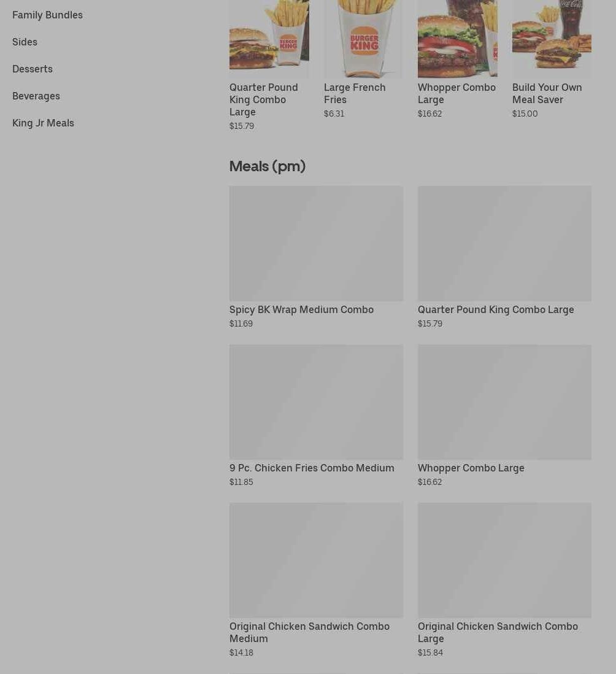Open Build Your Own Meal Saver title
Image resolution: width=616 pixels, height=674 pixels.
coord(547,94)
